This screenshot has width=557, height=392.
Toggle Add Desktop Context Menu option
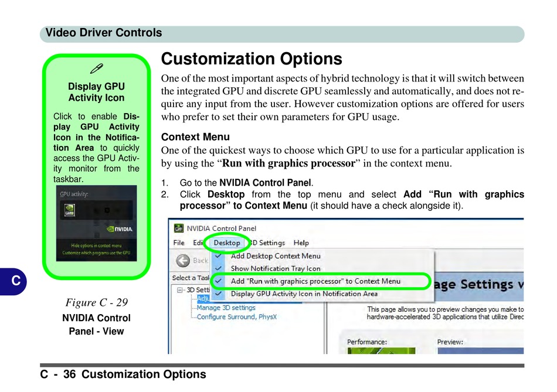click(276, 255)
